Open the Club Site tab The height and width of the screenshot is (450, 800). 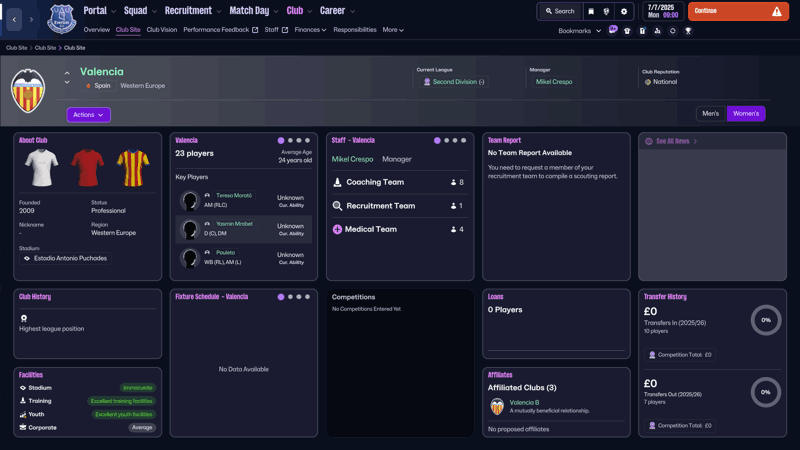tap(128, 30)
